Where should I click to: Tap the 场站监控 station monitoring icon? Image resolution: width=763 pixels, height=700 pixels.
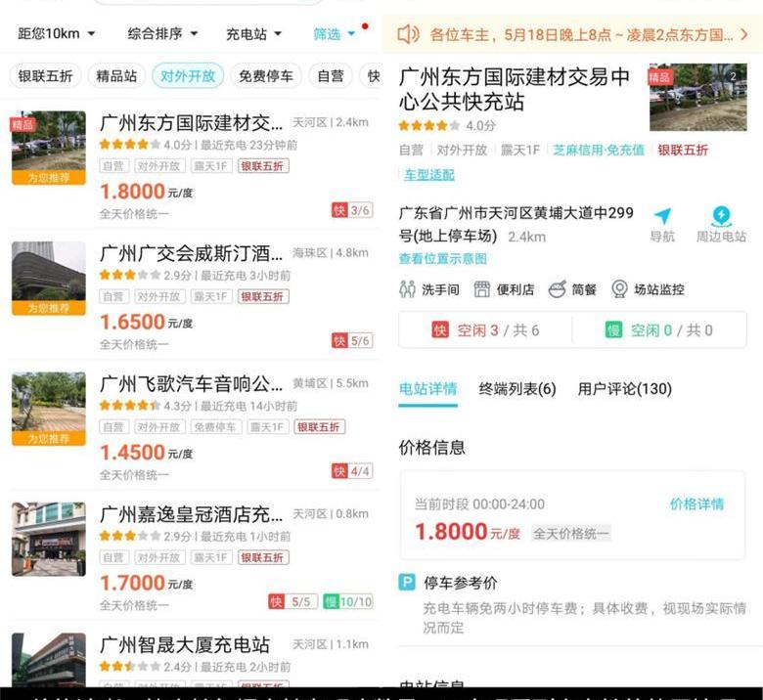(619, 289)
